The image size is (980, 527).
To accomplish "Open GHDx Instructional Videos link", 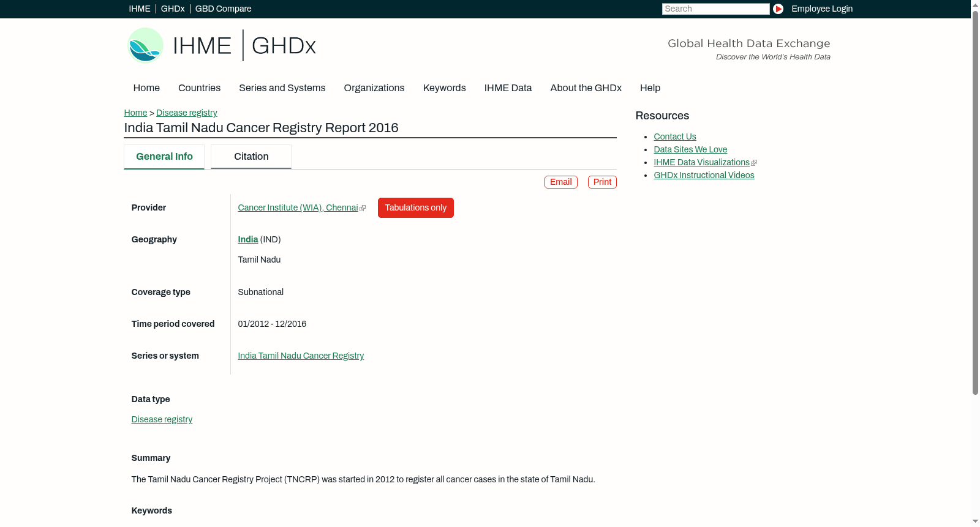I will pyautogui.click(x=704, y=176).
